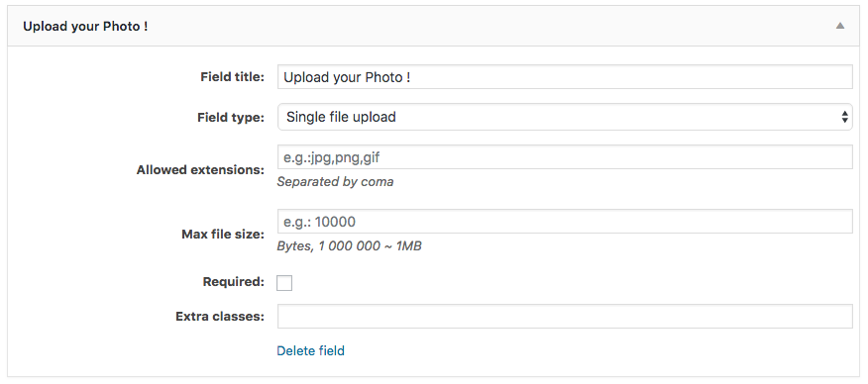868x384 pixels.
Task: Click the Separated by coma hint text
Action: (336, 182)
